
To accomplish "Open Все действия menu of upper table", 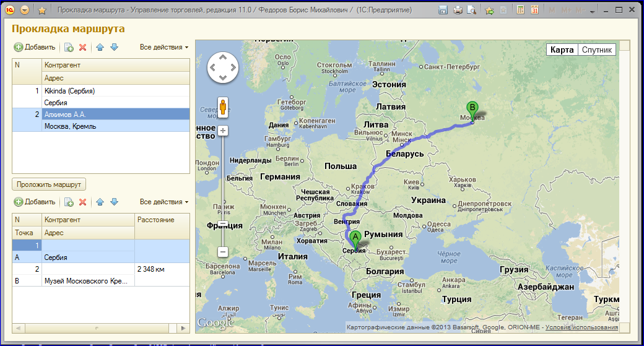I will (x=164, y=47).
